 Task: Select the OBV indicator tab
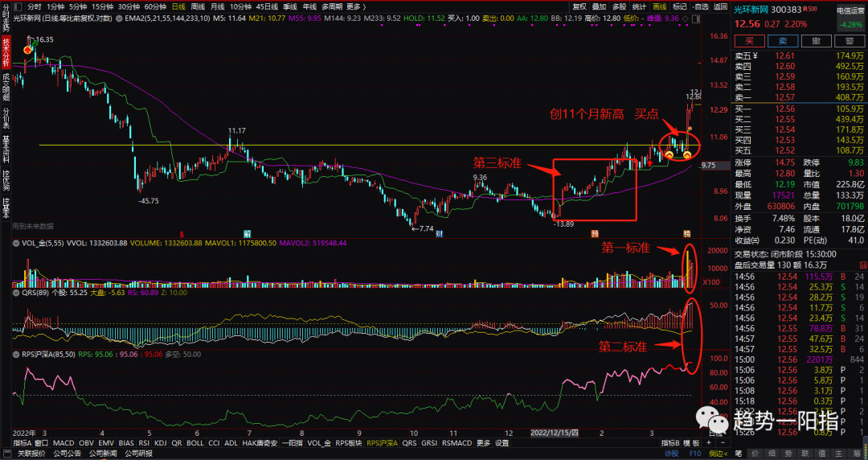(x=86, y=443)
